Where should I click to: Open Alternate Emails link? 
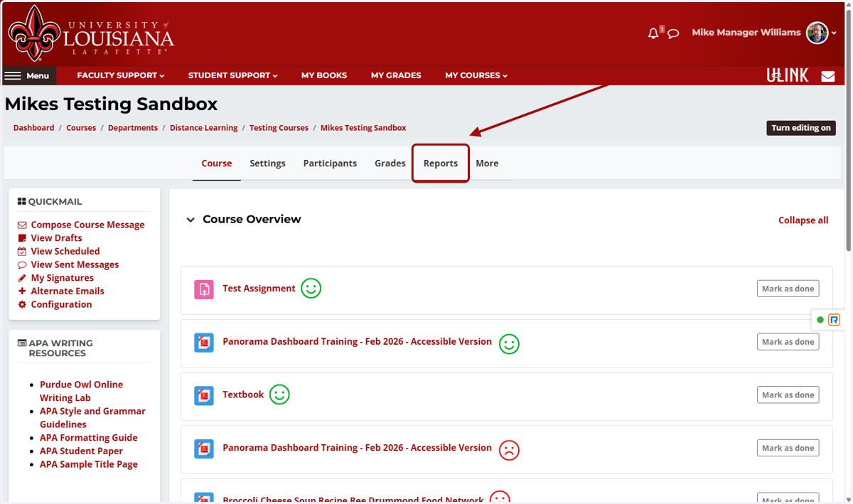[68, 291]
